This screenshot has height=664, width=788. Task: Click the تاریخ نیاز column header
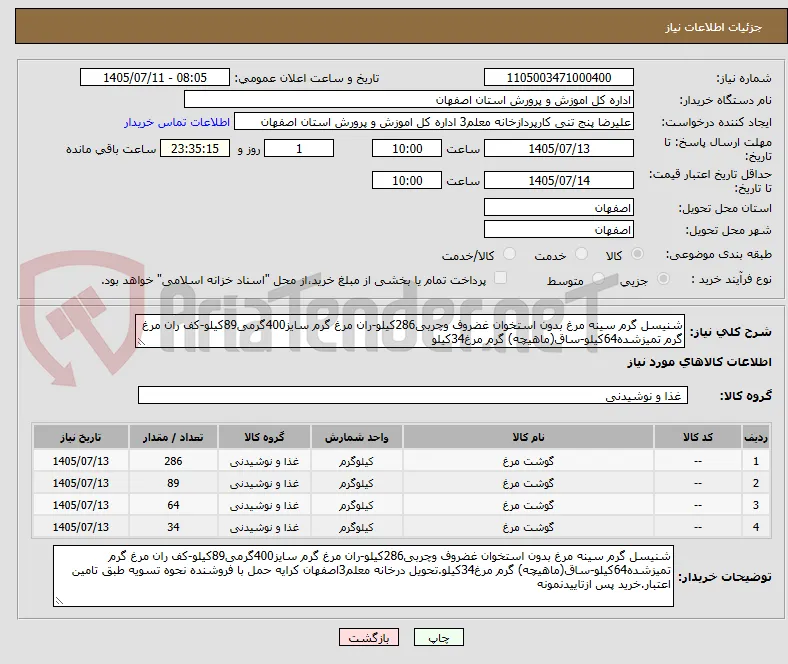(x=80, y=437)
